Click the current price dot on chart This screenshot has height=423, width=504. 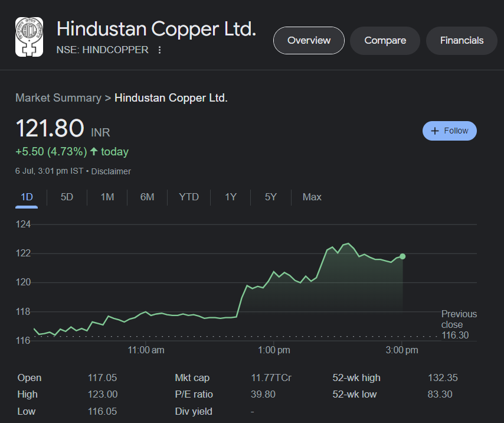click(402, 256)
